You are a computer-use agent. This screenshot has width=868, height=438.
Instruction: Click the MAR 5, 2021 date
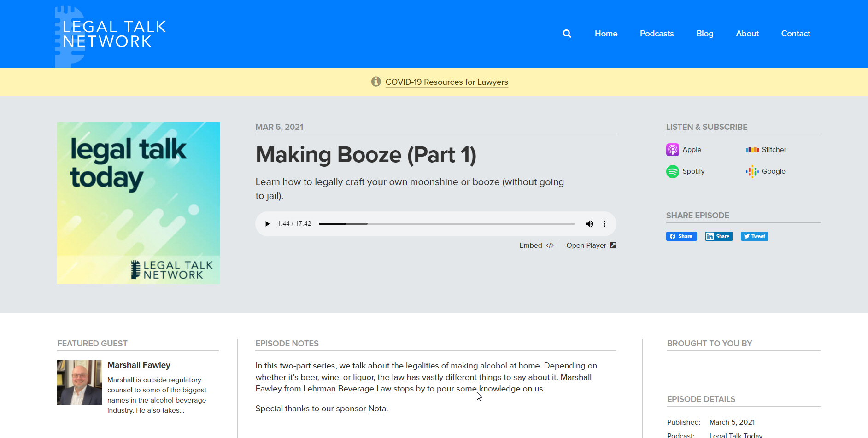279,127
